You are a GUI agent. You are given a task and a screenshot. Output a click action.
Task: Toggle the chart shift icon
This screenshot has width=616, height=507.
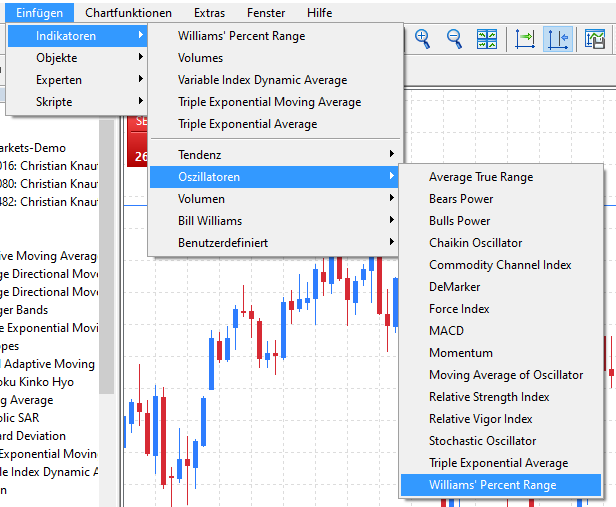click(558, 39)
